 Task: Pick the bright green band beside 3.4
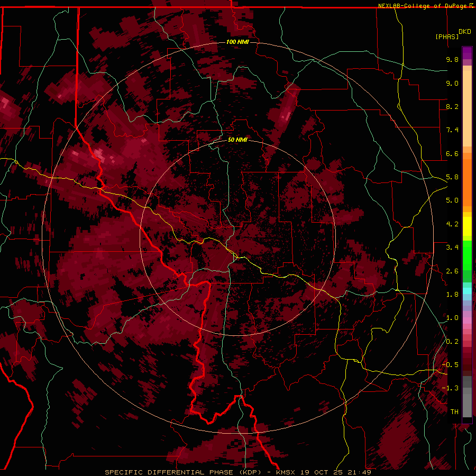(x=467, y=255)
